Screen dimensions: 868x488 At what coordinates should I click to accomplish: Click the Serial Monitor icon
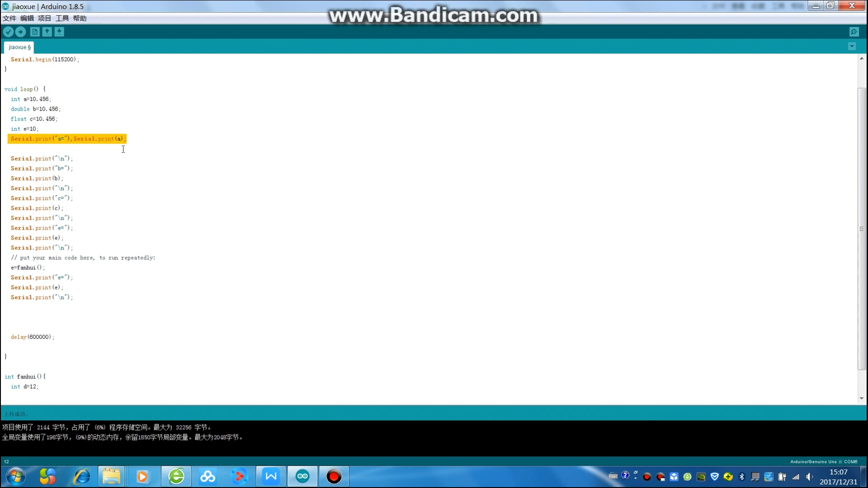point(855,32)
